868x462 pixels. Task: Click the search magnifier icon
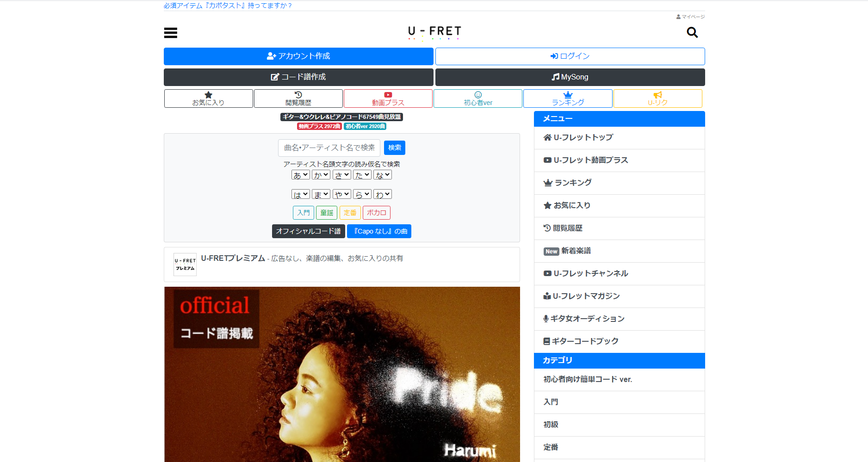tap(692, 33)
